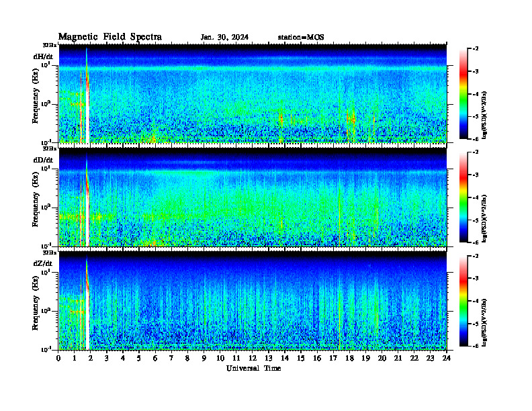This screenshot has width=532, height=411.
Task: Click hour label "23" on Universal Time axis
Action: (x=431, y=359)
